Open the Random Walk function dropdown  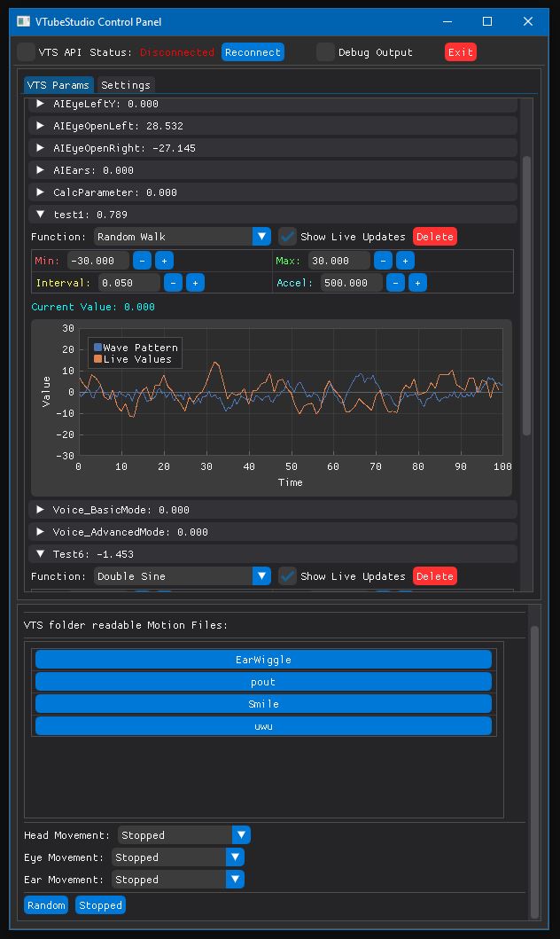pos(182,237)
